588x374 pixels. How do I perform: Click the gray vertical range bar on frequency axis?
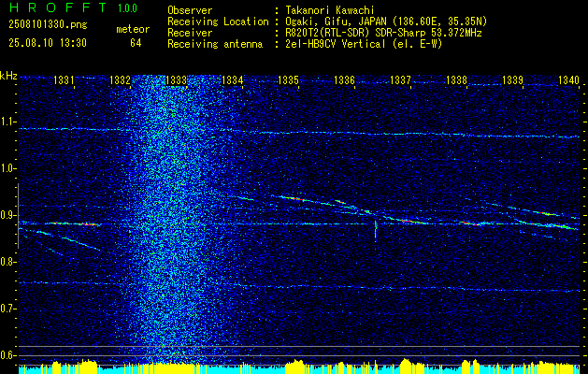coord(18,216)
